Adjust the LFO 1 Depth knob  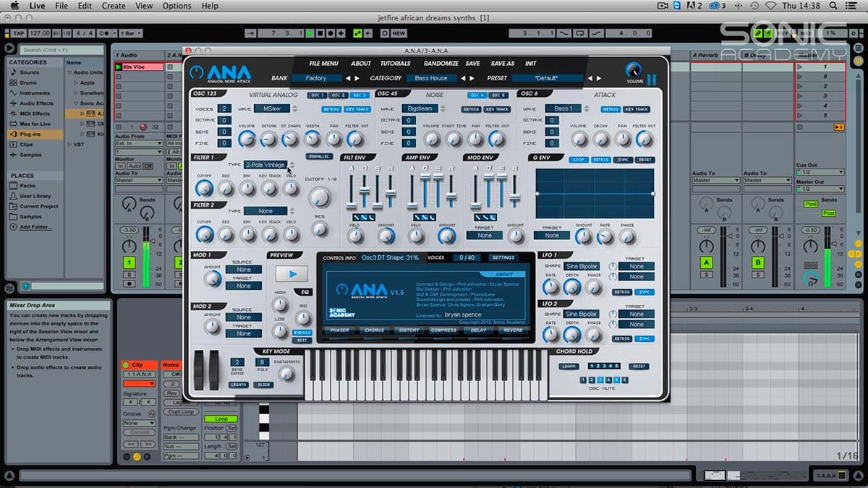[572, 286]
